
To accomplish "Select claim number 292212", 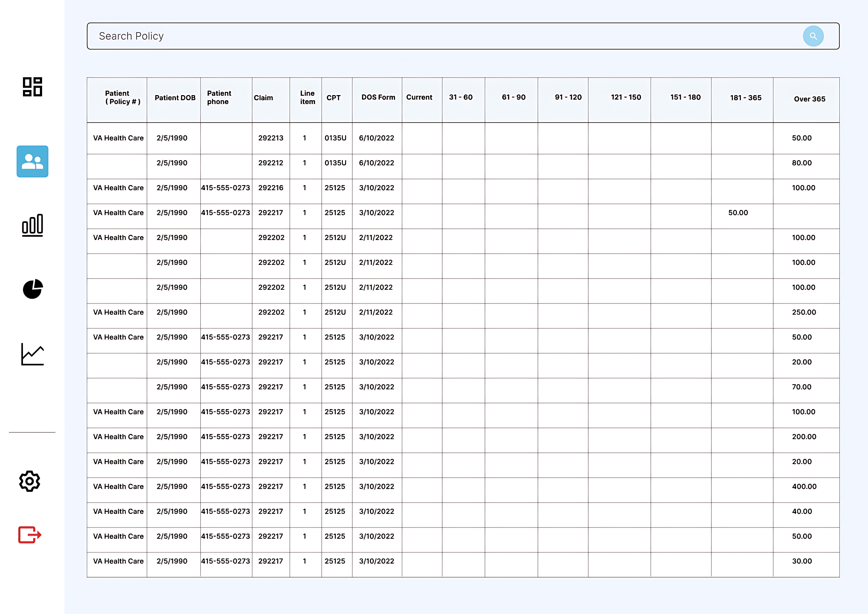I will 271,163.
